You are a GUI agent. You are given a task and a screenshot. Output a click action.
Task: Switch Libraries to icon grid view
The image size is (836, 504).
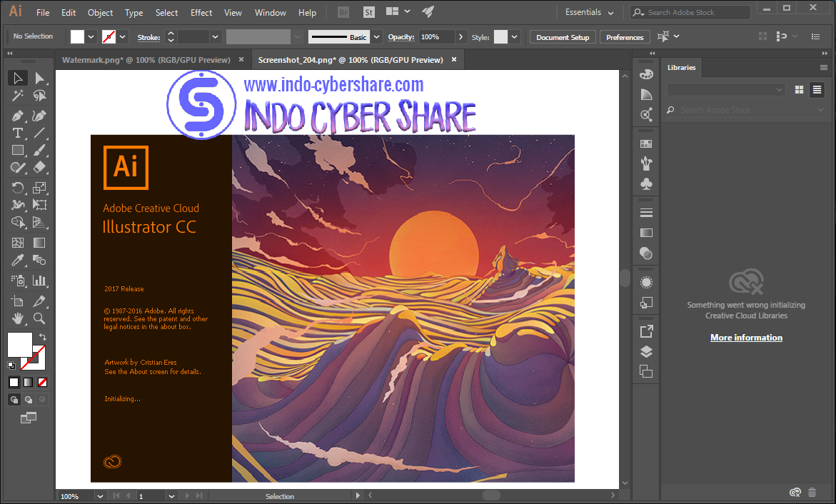pos(799,90)
